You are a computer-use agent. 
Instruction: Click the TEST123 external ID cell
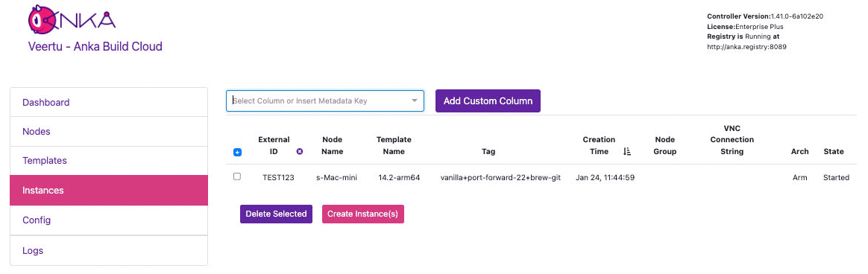[278, 178]
